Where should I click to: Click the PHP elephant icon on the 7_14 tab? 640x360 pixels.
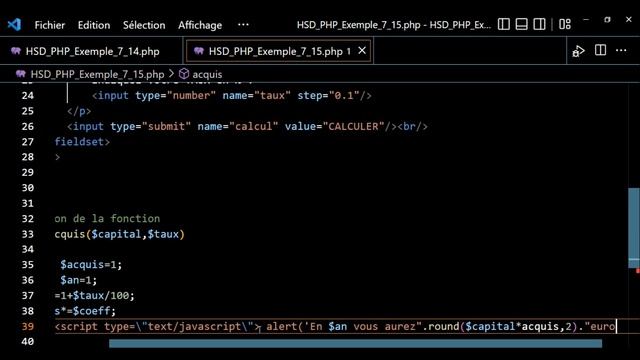[x=16, y=51]
